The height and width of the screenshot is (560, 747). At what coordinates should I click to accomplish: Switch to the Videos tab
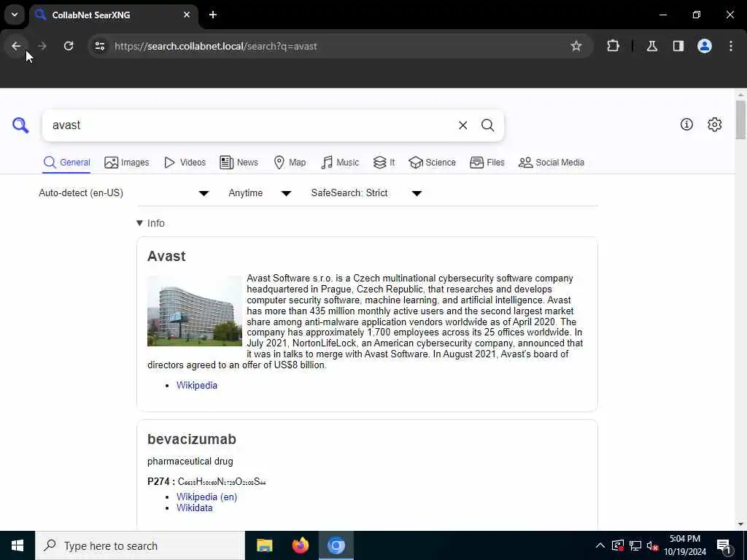(x=185, y=163)
